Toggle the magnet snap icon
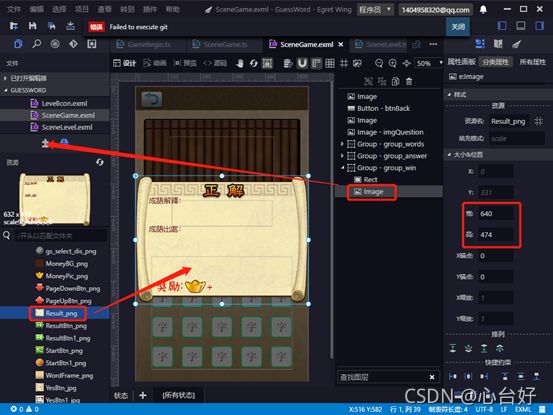 click(x=302, y=63)
